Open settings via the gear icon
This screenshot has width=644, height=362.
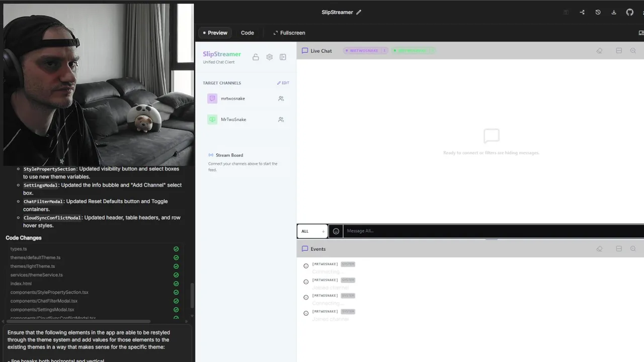(x=269, y=57)
